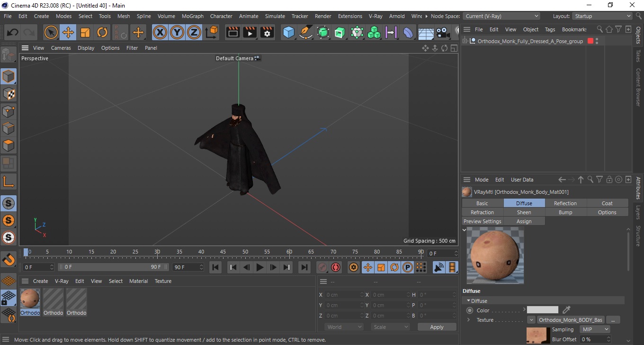This screenshot has width=644, height=345.
Task: Switch to the Bump tab
Action: click(x=565, y=212)
